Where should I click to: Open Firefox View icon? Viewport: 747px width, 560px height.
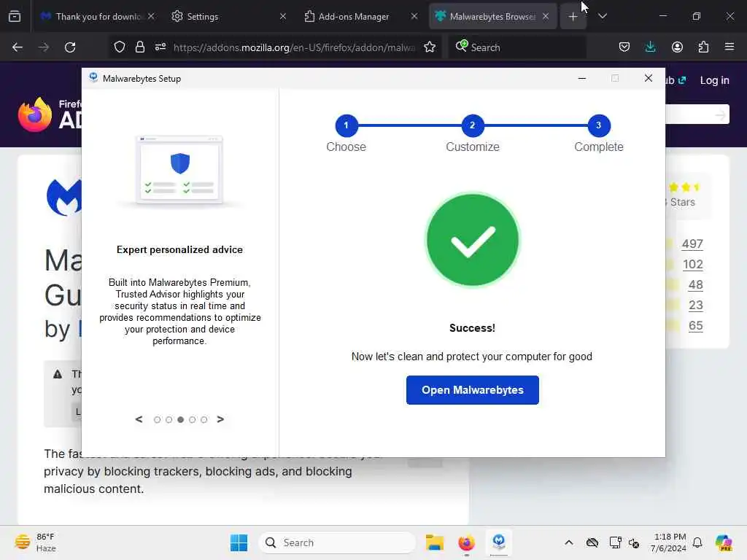[15, 16]
